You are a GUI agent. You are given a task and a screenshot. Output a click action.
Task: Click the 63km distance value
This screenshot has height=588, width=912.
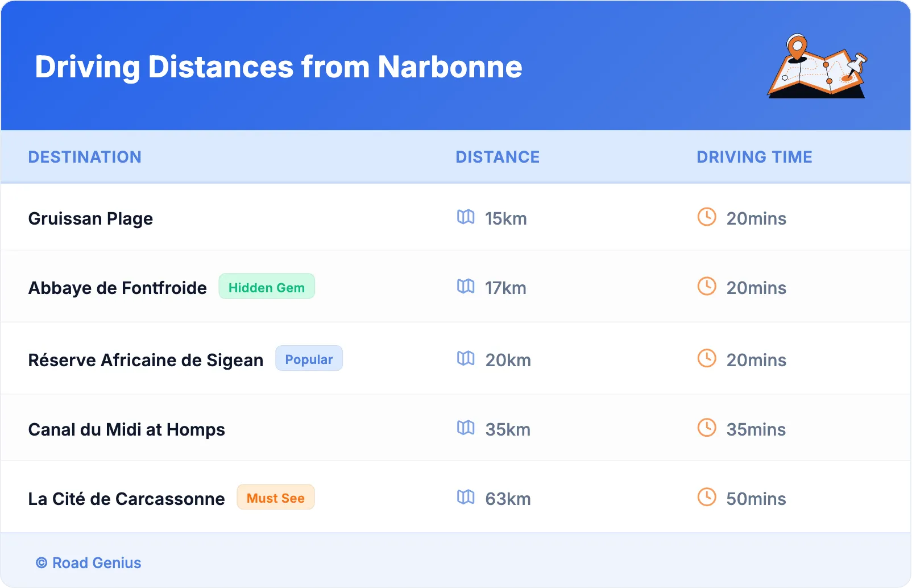coord(508,499)
